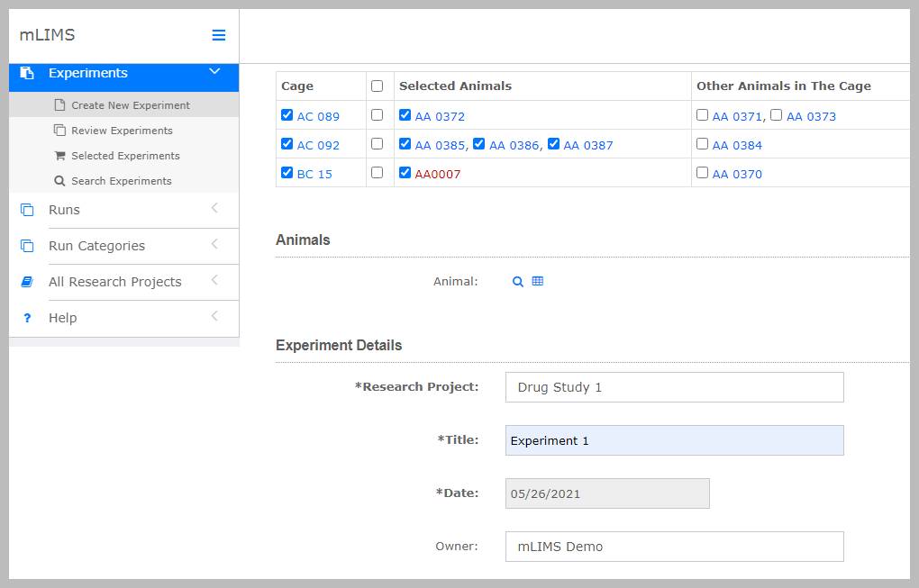
Task: Click the animal search magnifier icon
Action: coord(518,282)
